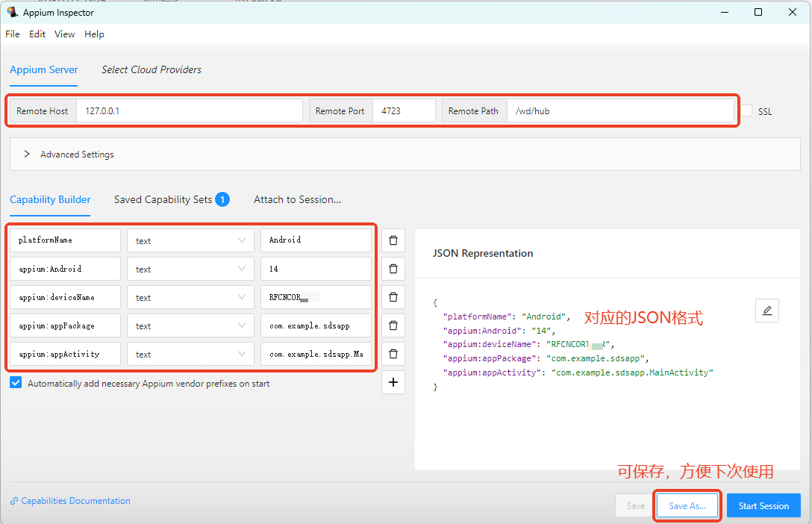Click the appium:appPackage name field

coord(65,325)
